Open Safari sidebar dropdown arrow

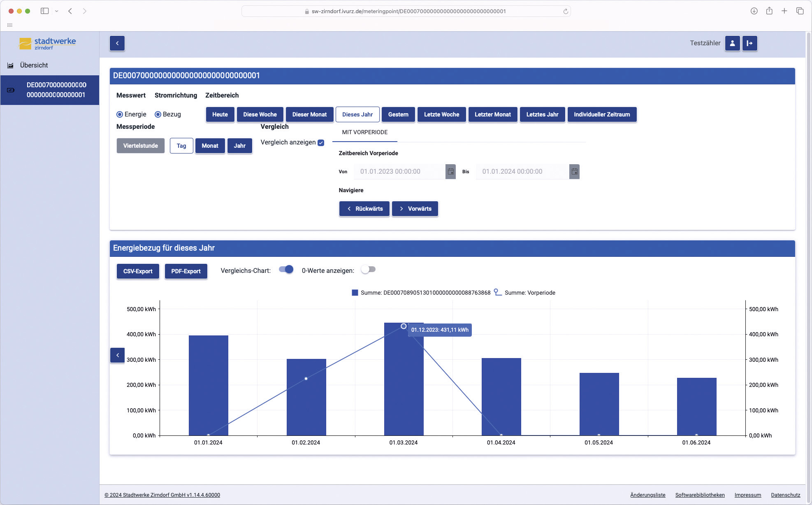57,11
